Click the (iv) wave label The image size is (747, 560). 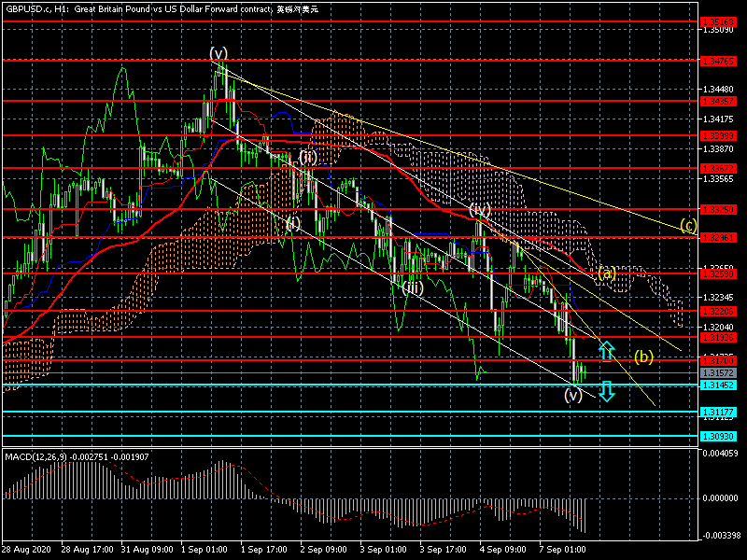[x=480, y=209]
